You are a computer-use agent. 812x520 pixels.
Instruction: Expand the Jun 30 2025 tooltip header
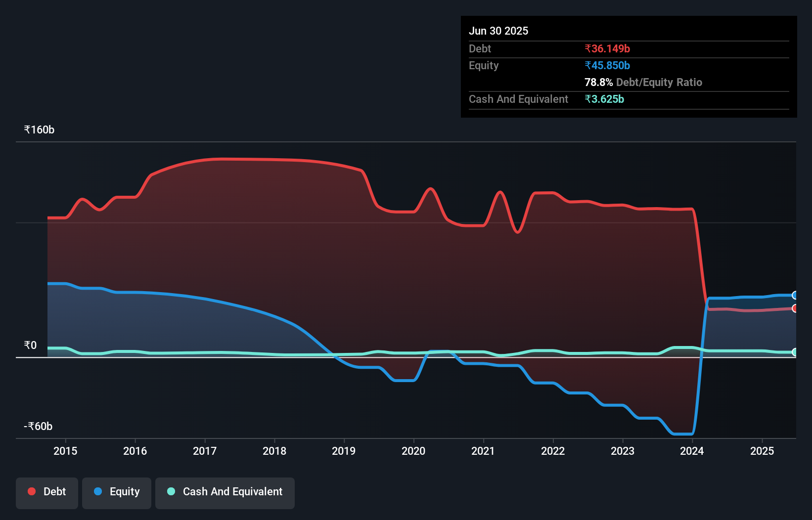click(x=498, y=31)
